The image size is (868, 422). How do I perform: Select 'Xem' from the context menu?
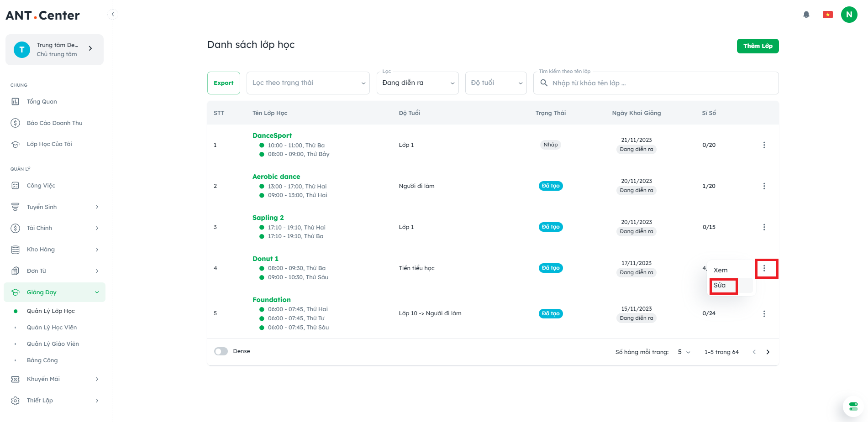[x=721, y=270]
